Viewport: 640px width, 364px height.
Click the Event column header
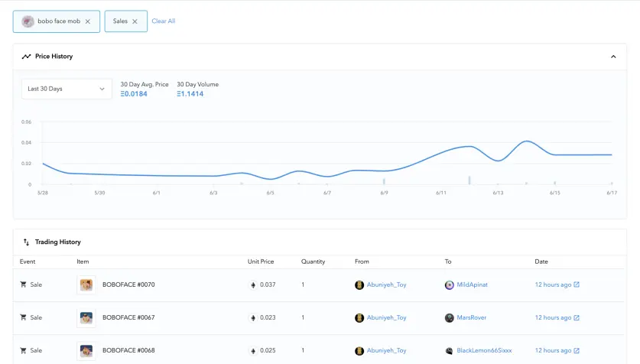(28, 262)
